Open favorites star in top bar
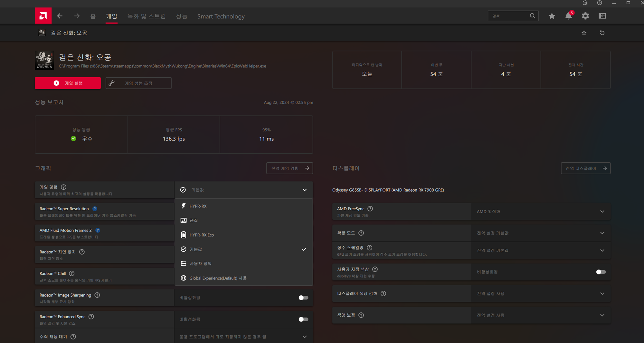644x343 pixels. (552, 16)
